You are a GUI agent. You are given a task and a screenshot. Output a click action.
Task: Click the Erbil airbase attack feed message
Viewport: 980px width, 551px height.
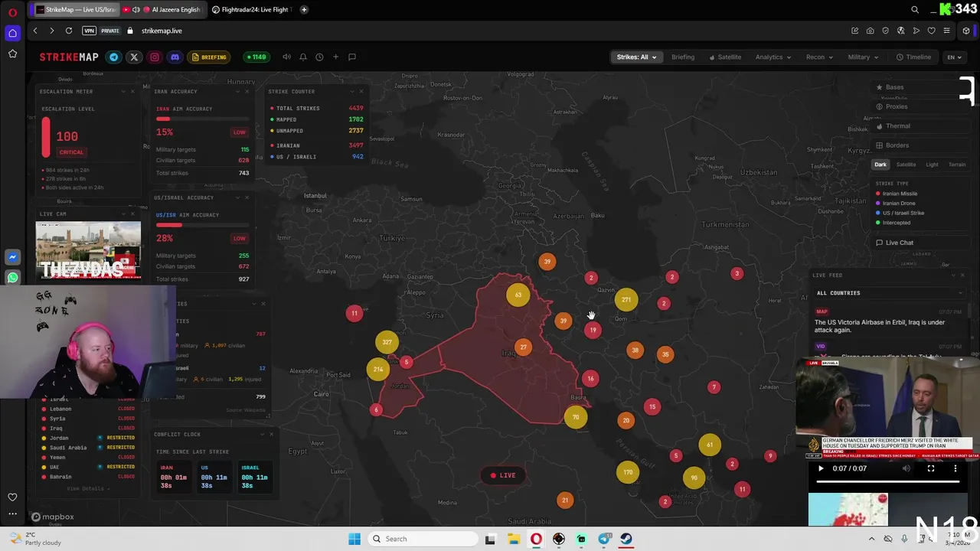tap(880, 326)
